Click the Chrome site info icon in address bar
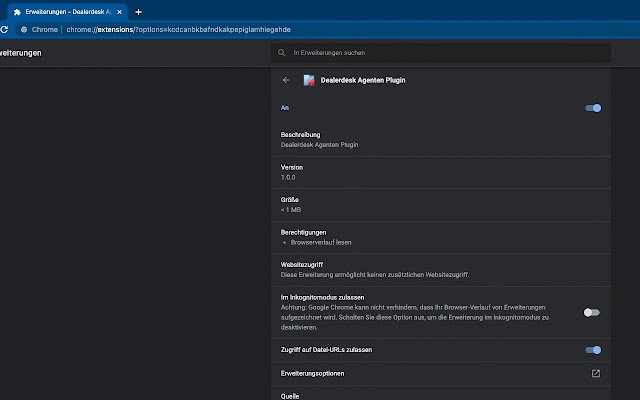Image resolution: width=640 pixels, height=400 pixels. [24, 29]
